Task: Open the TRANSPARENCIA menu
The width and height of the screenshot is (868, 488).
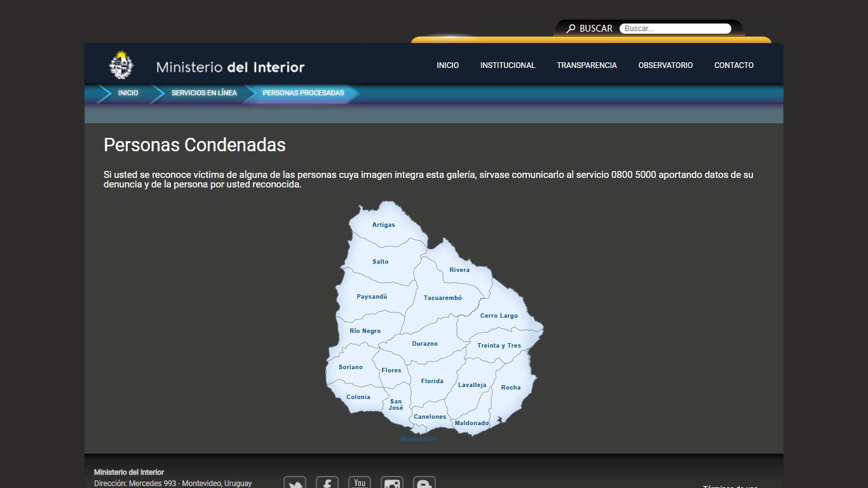Action: point(587,65)
